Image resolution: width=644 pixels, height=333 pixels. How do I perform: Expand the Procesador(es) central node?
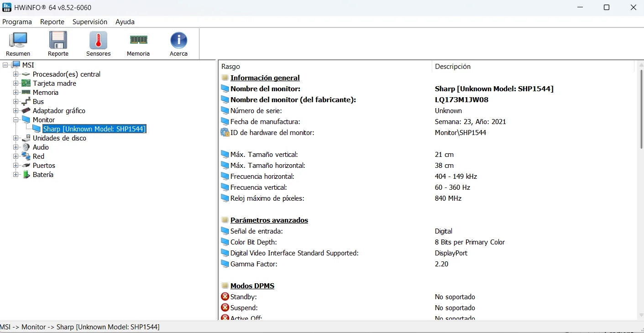pyautogui.click(x=16, y=74)
